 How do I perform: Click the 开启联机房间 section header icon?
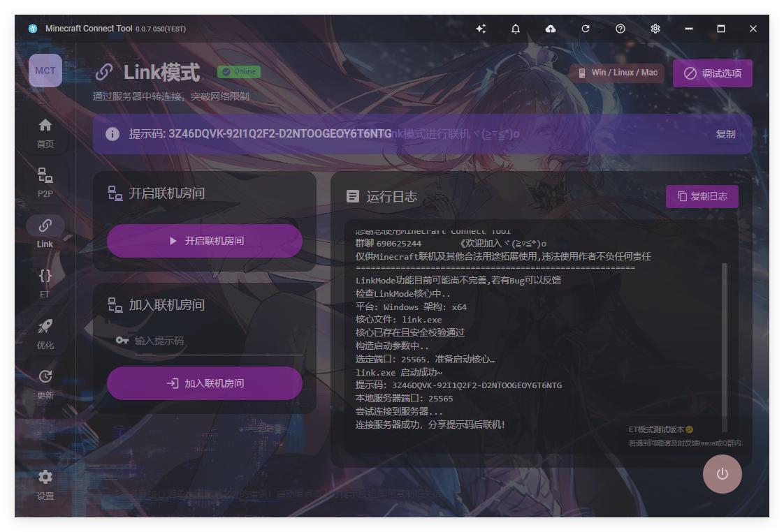(x=115, y=193)
